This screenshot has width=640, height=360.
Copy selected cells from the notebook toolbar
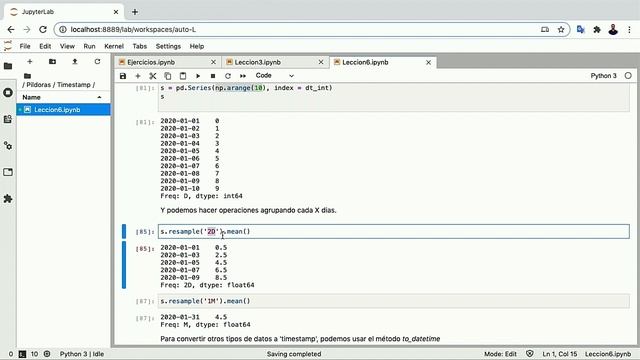tap(168, 76)
